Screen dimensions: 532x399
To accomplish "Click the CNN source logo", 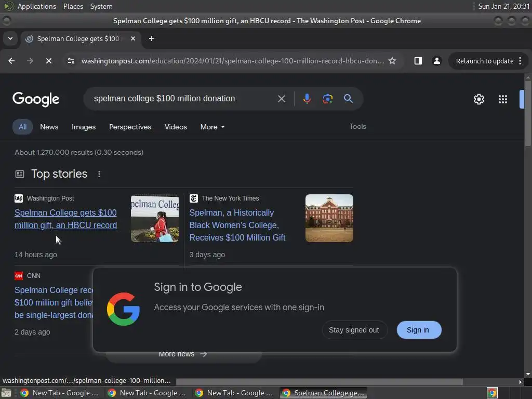I will click(x=19, y=275).
